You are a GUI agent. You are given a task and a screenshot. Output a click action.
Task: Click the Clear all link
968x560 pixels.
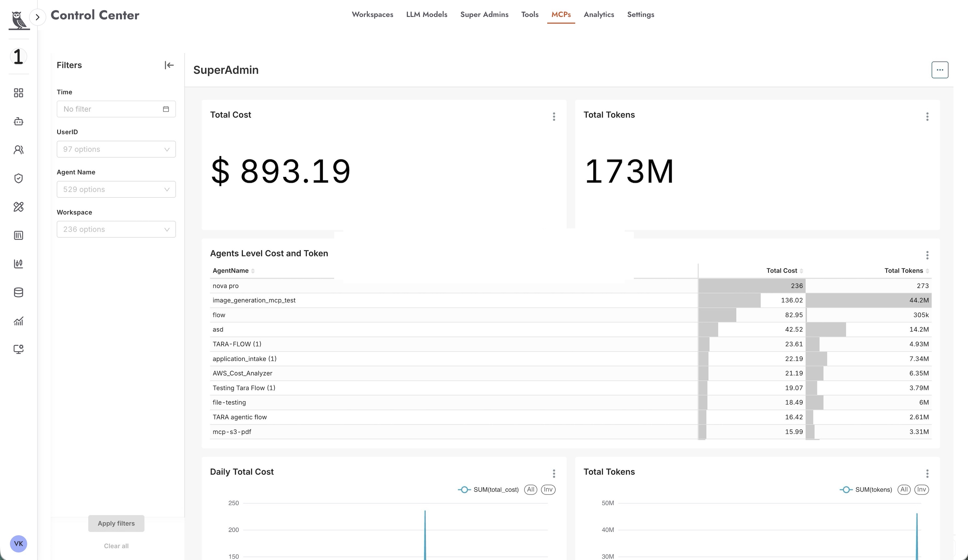click(116, 546)
